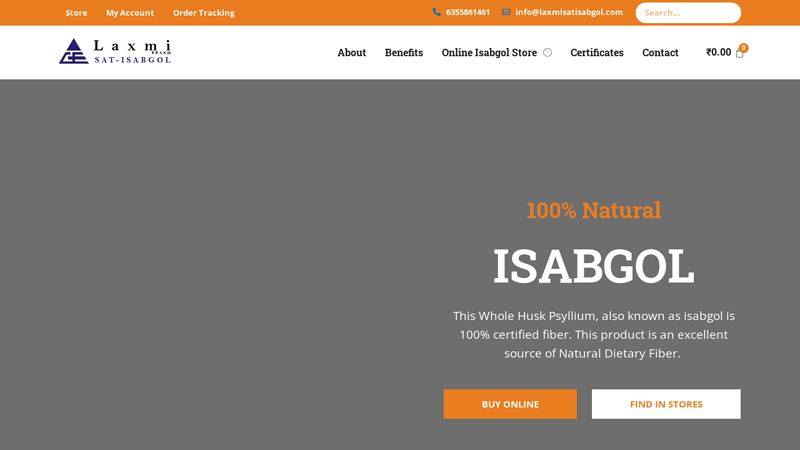Viewport: 800px width, 450px height.
Task: Open the Contact menu item
Action: [x=660, y=53]
